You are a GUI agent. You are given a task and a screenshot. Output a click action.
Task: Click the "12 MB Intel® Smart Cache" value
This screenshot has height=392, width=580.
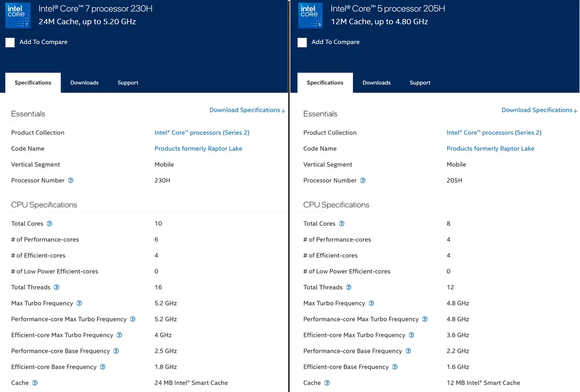point(483,383)
